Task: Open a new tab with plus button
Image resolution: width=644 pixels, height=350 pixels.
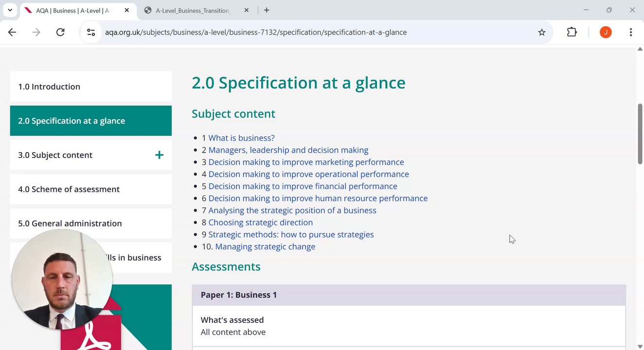Action: tap(267, 10)
